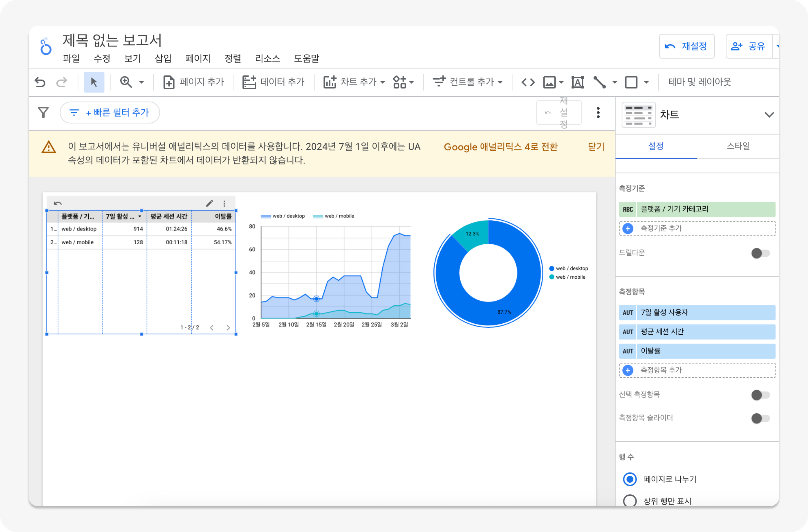Open the 보기 menu
Viewport: 808px width, 532px height.
(132, 58)
